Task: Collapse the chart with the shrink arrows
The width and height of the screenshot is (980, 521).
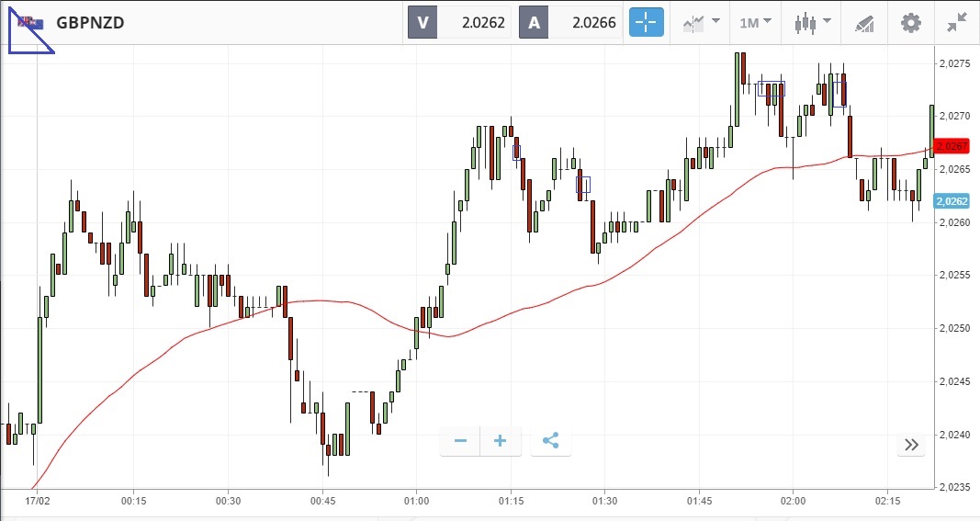Action: click(958, 22)
